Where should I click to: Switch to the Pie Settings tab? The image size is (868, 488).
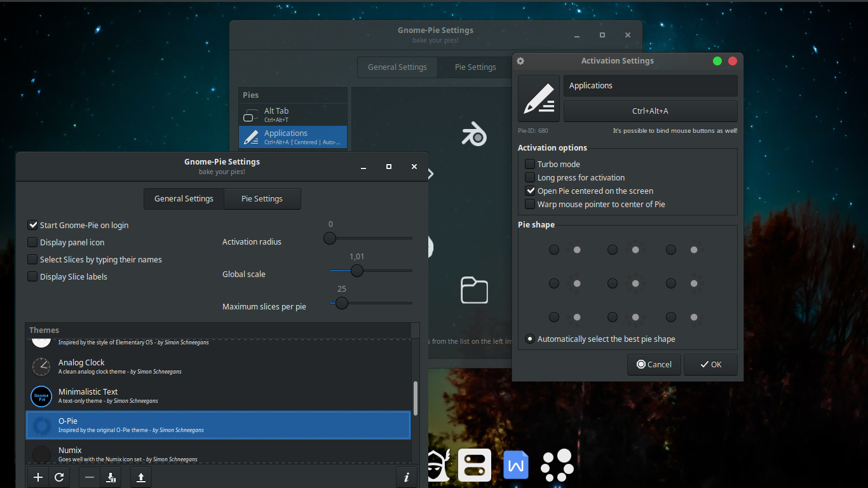tap(262, 198)
